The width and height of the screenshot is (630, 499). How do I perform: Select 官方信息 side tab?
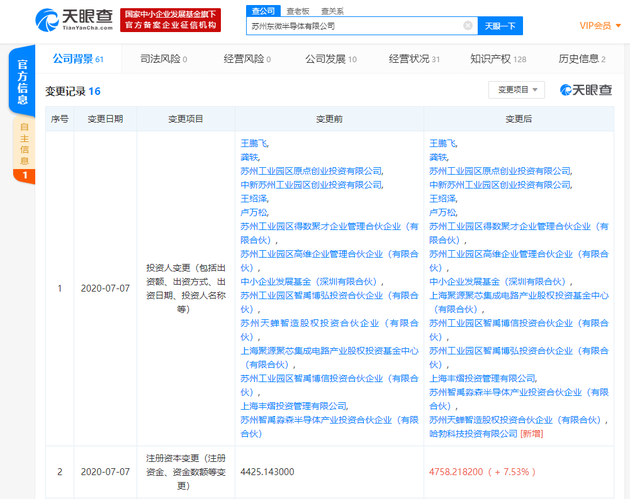point(22,82)
